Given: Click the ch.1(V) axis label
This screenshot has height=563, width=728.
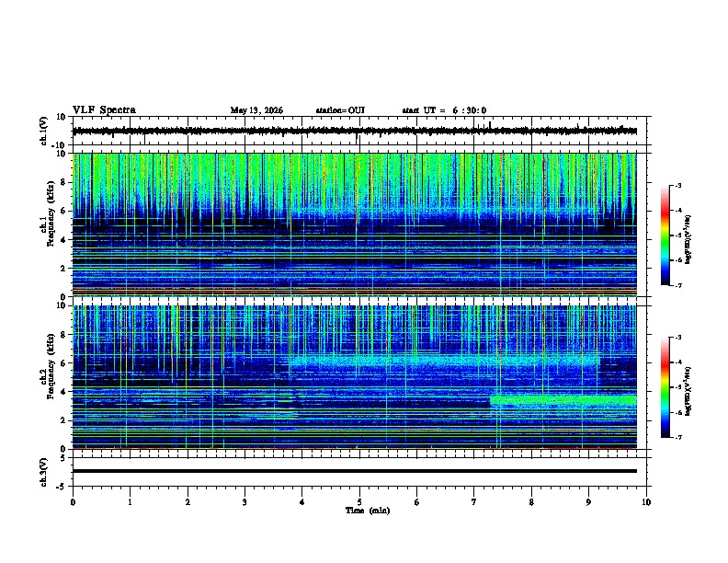Looking at the screenshot, I should (x=43, y=131).
